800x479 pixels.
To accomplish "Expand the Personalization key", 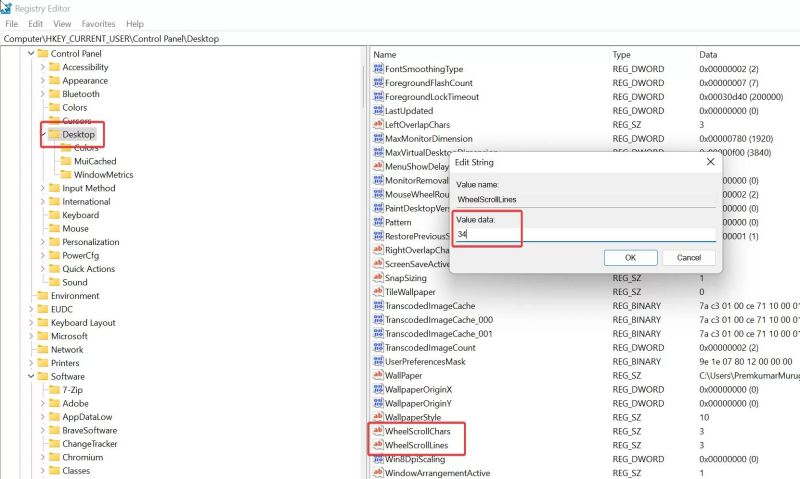I will (43, 242).
